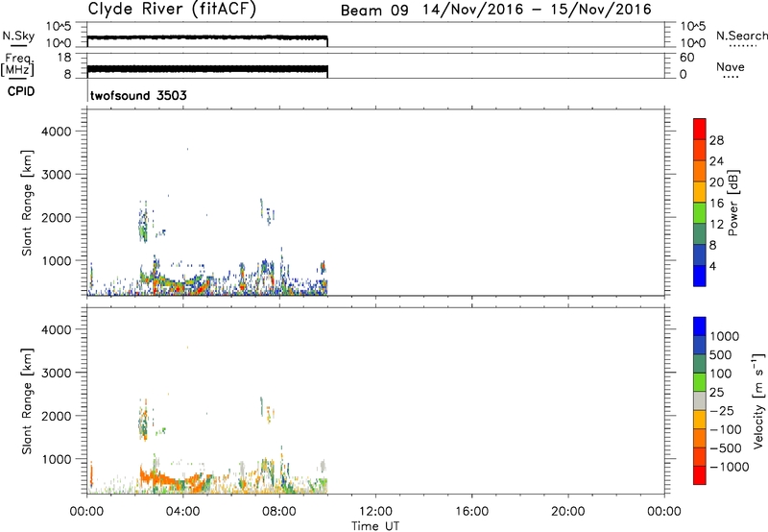
Task: Click the blue top segment of velocity colorbar
Action: pyautogui.click(x=700, y=326)
